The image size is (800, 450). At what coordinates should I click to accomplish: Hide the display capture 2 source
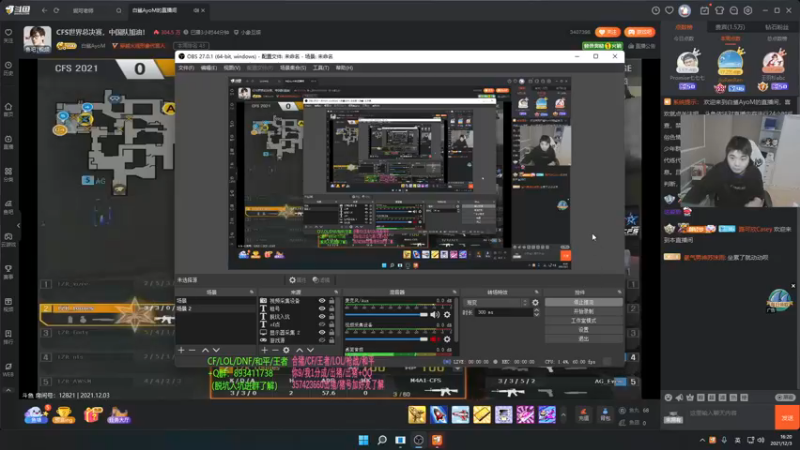pyautogui.click(x=322, y=332)
